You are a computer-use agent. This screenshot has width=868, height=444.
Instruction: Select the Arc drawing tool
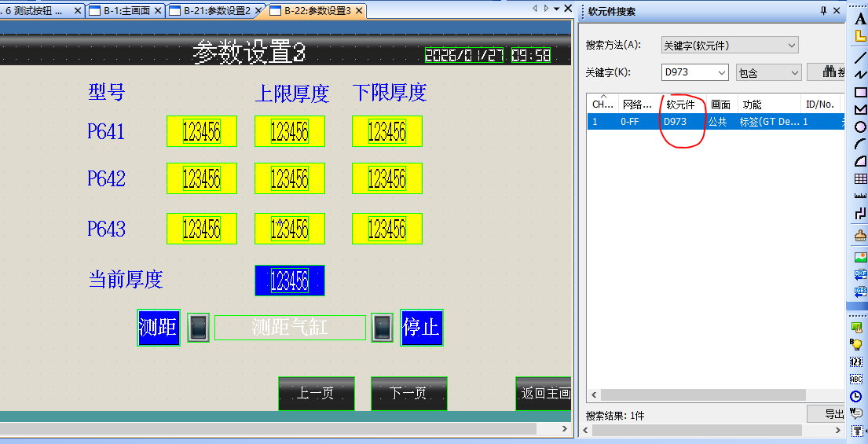(x=860, y=144)
